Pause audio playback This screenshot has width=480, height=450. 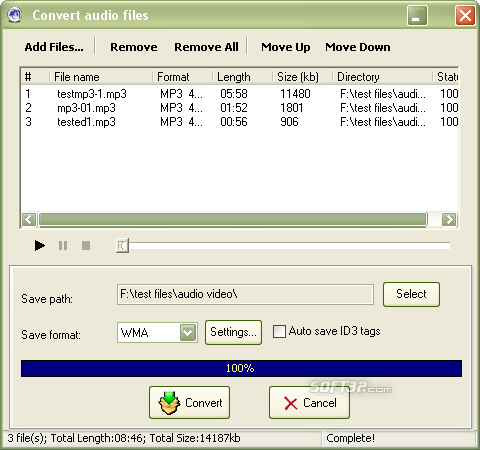point(63,246)
